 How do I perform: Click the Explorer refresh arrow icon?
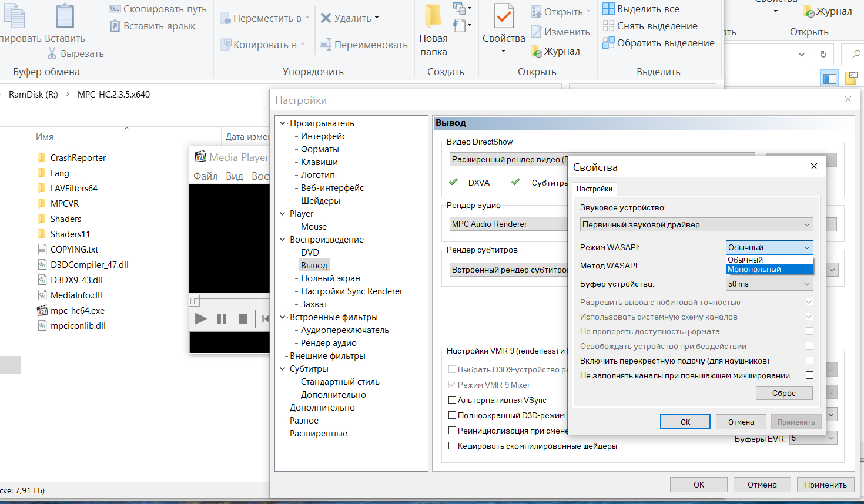point(823,55)
